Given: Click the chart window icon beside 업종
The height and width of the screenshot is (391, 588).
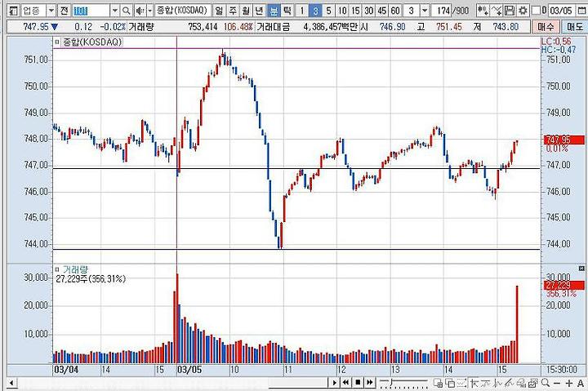Looking at the screenshot, I should point(13,11).
